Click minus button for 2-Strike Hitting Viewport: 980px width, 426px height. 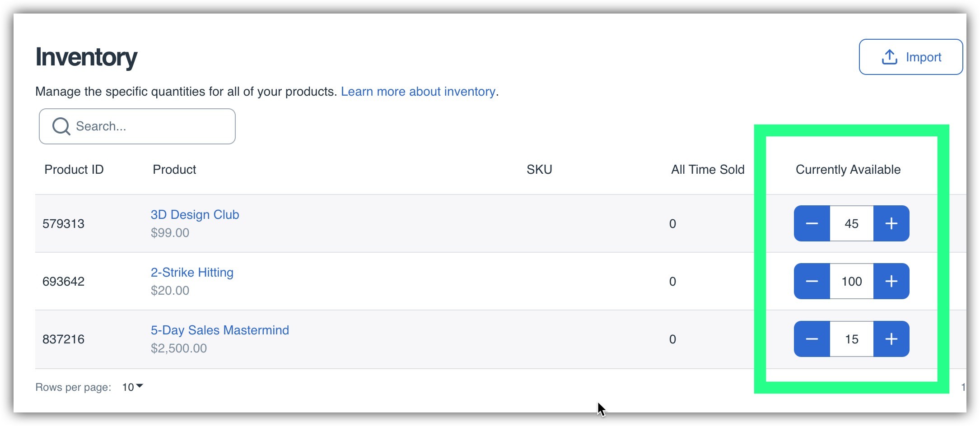point(812,281)
